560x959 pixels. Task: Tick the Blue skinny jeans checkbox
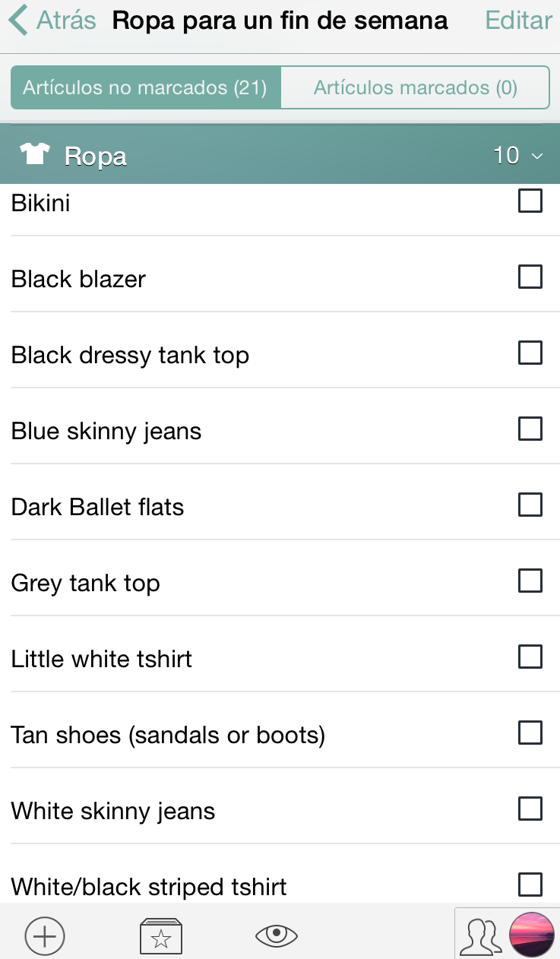click(x=530, y=429)
